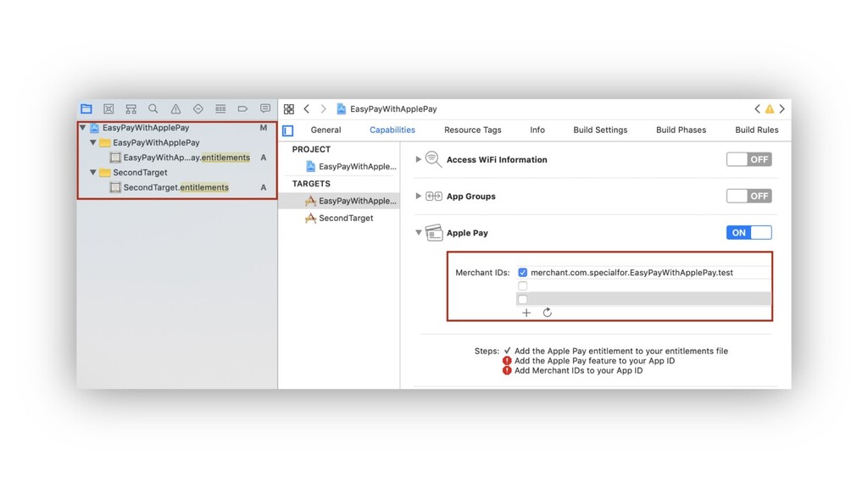This screenshot has width=868, height=488.
Task: Jump to next issue arrow
Action: 782,109
